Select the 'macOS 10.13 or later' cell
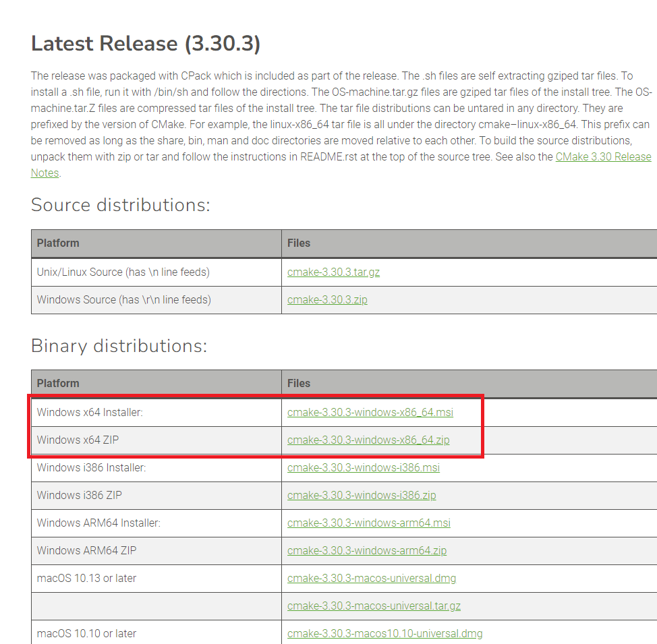Image resolution: width=657 pixels, height=644 pixels. (x=156, y=579)
